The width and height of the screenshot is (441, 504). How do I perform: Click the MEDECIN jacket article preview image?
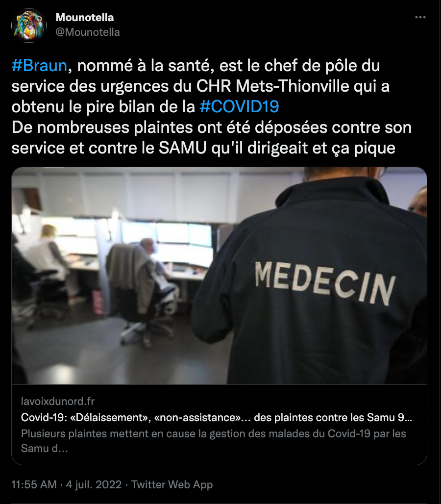[220, 276]
